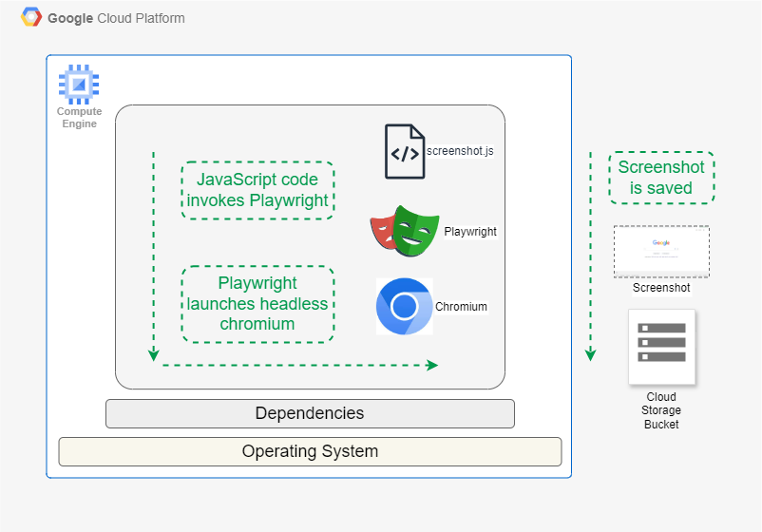
Task: Click the 'Chromium' text label
Action: tap(461, 307)
